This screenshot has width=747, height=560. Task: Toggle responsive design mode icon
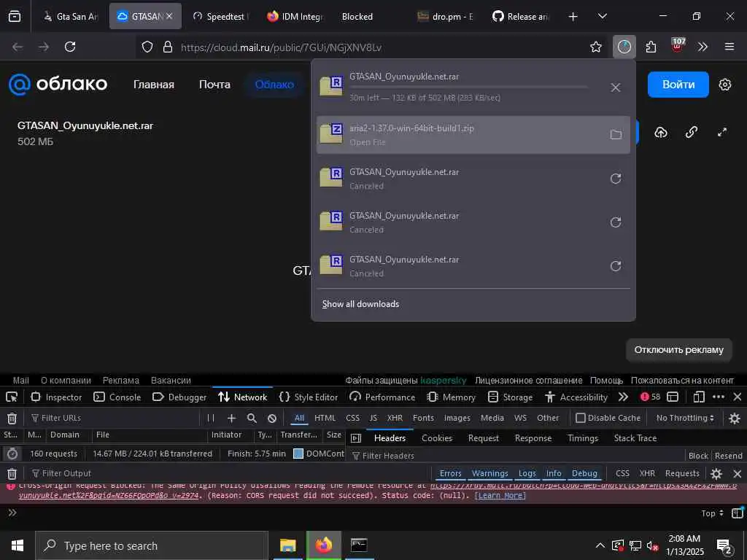(699, 397)
